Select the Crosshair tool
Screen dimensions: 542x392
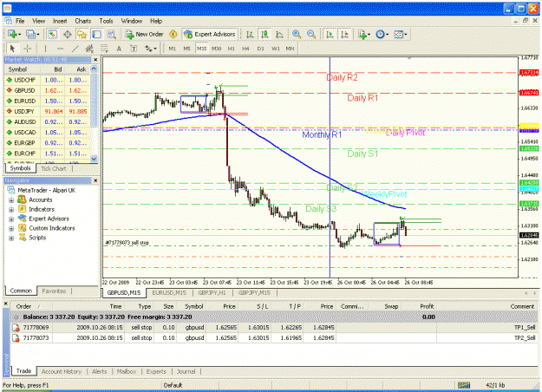(x=27, y=49)
